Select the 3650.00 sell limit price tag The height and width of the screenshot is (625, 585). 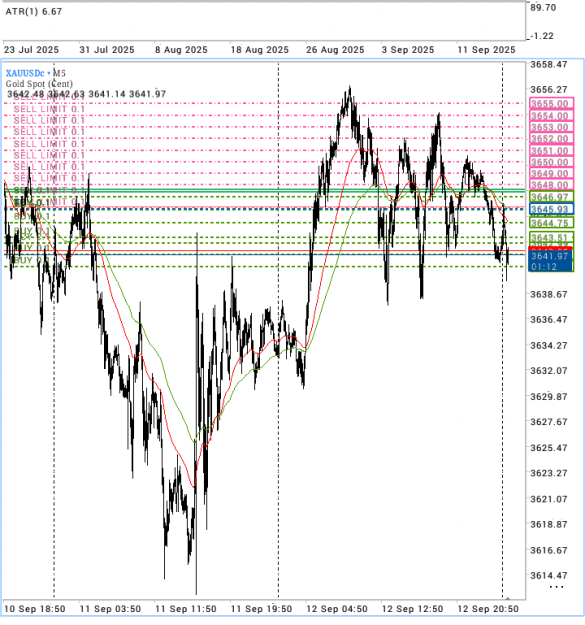(x=551, y=162)
